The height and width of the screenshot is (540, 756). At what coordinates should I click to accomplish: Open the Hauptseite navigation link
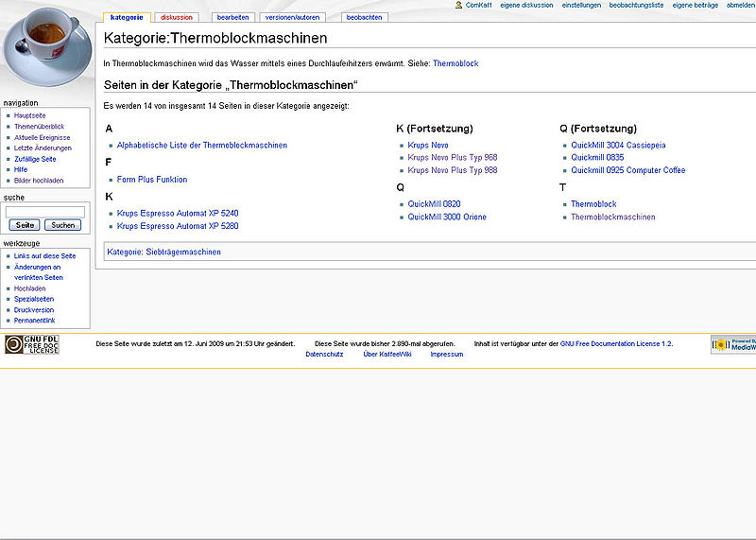[29, 115]
